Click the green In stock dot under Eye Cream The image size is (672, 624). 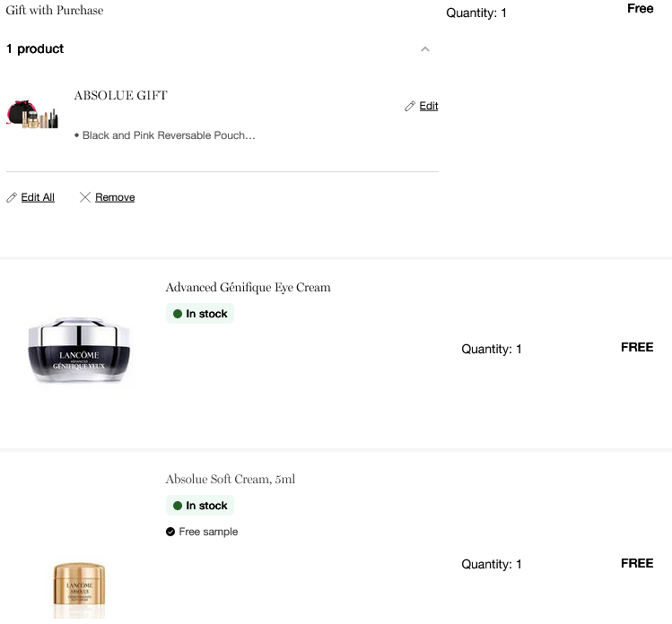point(178,314)
